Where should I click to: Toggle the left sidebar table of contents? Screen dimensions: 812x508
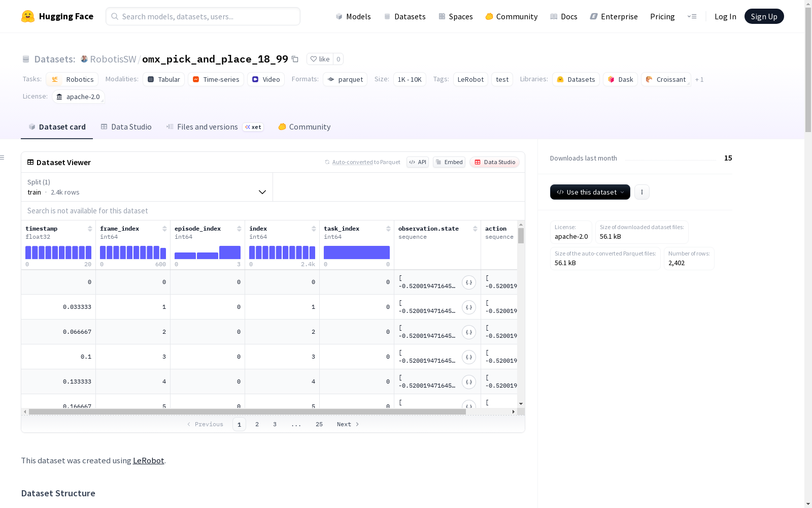point(3,157)
